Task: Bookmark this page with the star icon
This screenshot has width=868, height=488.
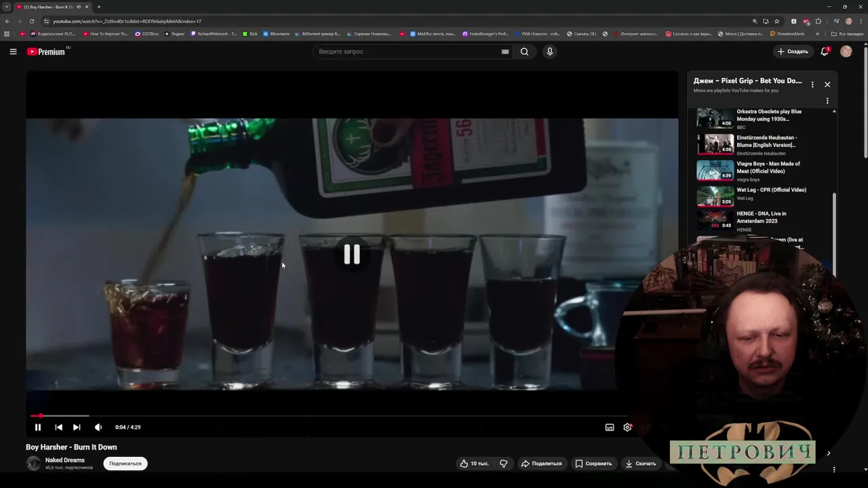Action: point(777,21)
